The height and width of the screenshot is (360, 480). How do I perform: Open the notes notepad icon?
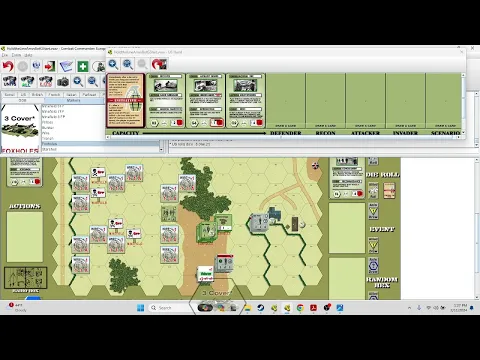point(66,66)
